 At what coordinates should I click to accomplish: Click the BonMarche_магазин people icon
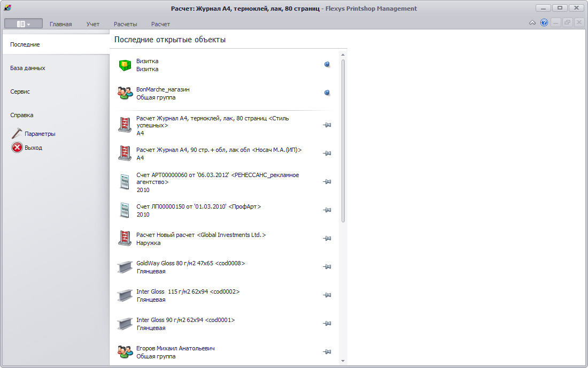click(125, 93)
